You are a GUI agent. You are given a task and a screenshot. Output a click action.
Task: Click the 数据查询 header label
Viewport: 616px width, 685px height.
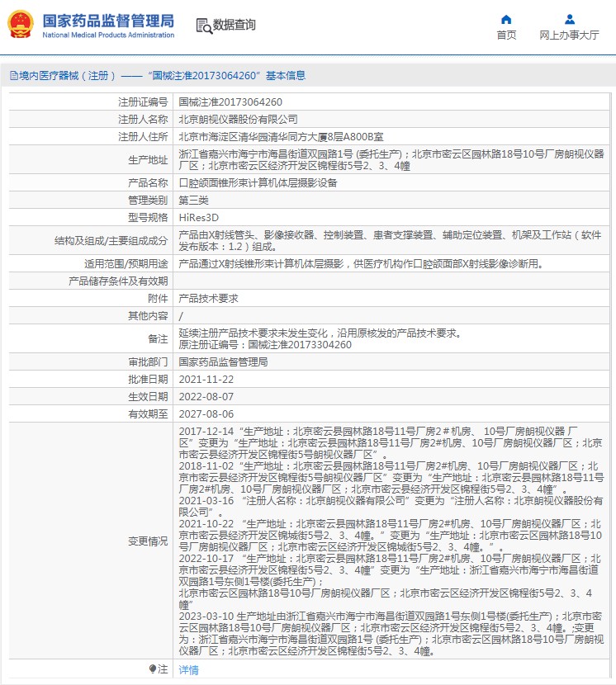coord(234,25)
